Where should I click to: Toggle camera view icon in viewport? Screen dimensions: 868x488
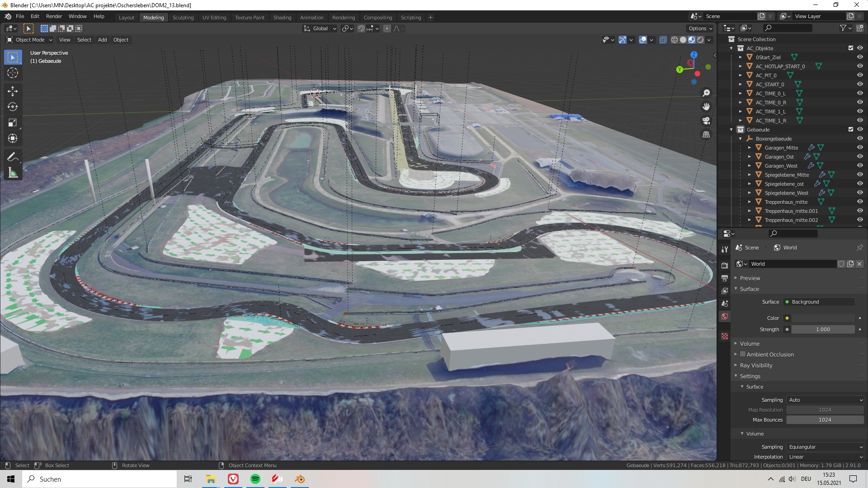(706, 121)
